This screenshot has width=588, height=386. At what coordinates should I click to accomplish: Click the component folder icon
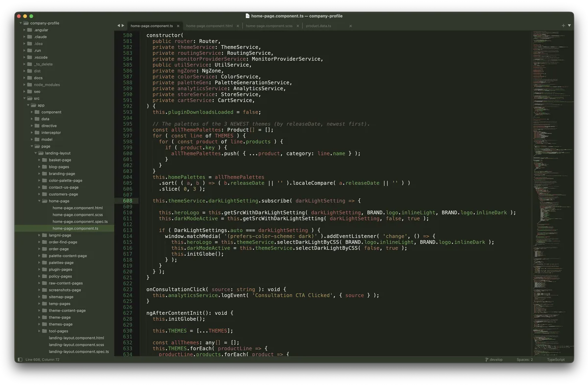37,112
